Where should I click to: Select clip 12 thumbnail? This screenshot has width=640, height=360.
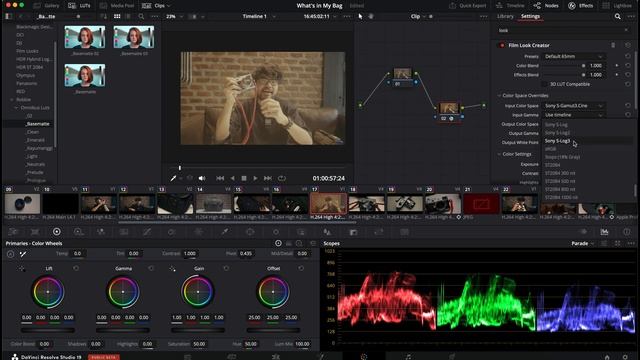click(137, 204)
